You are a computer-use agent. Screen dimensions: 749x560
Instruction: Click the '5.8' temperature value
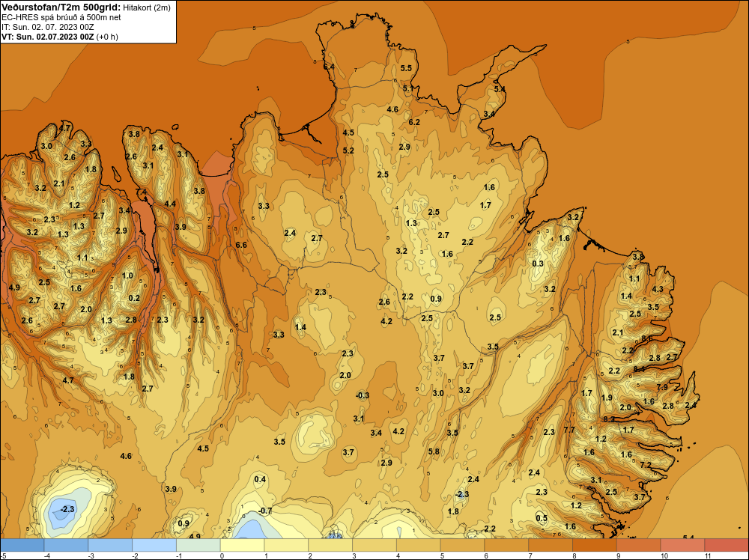tap(434, 451)
